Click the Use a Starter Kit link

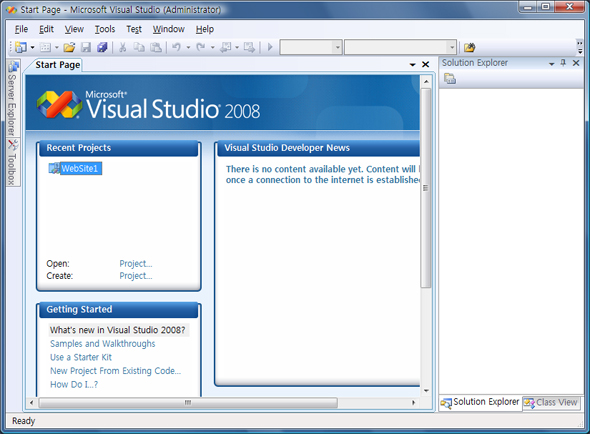pos(81,357)
